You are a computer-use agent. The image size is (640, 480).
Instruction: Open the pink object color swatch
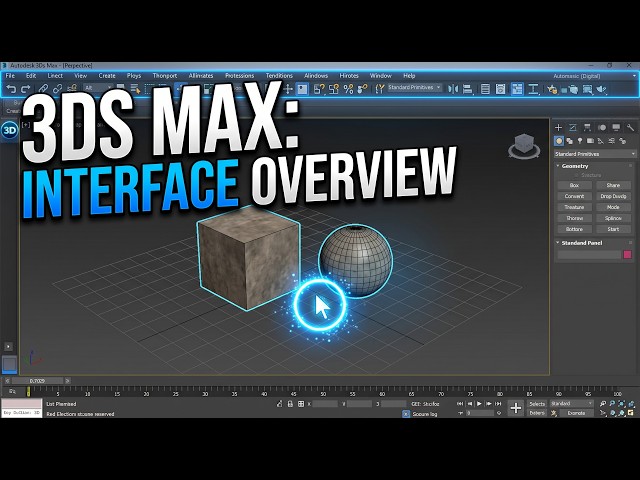(x=627, y=255)
